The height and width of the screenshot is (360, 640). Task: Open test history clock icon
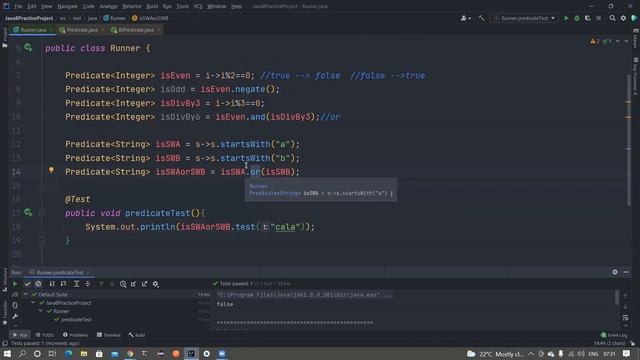coord(123,284)
